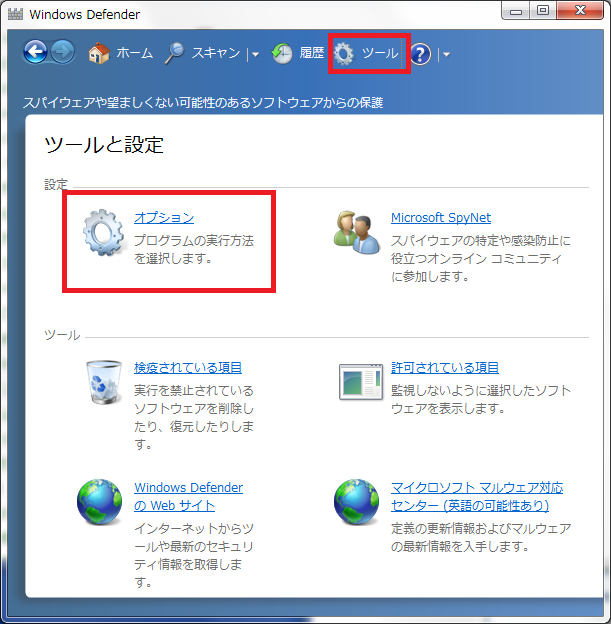Click the large gear Options icon
This screenshot has height=624, width=611.
point(103,232)
